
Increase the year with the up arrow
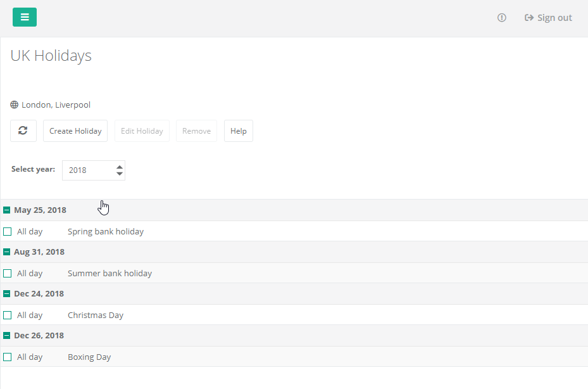(x=120, y=167)
